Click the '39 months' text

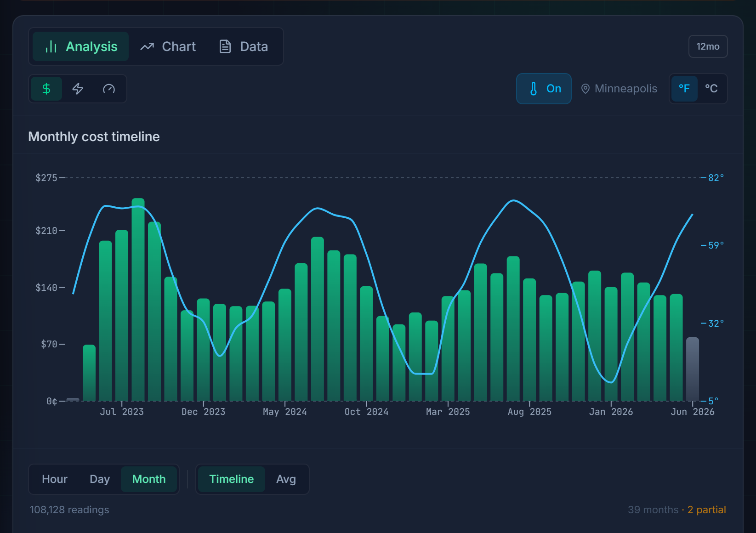(653, 510)
